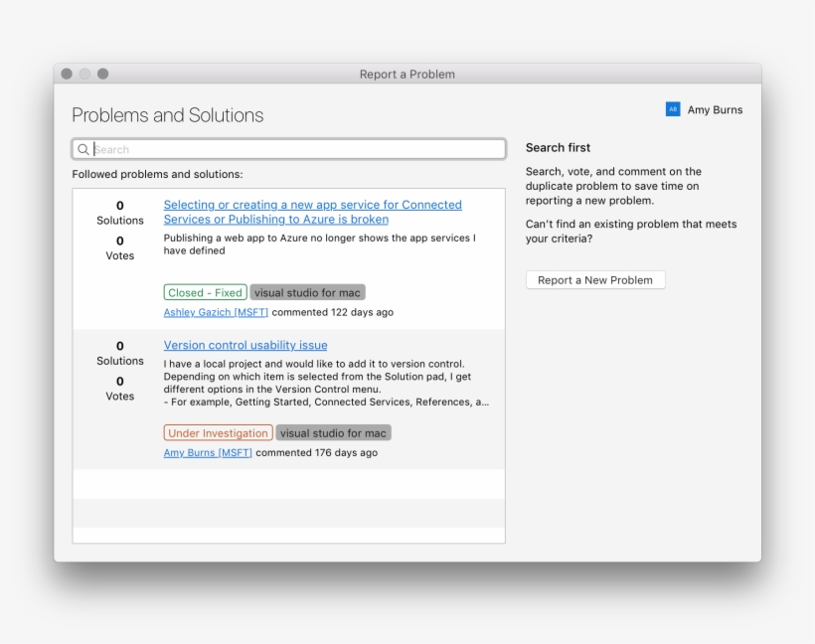Click the 'Closed - Fixed' status badge
Image resolution: width=815 pixels, height=644 pixels.
[205, 292]
